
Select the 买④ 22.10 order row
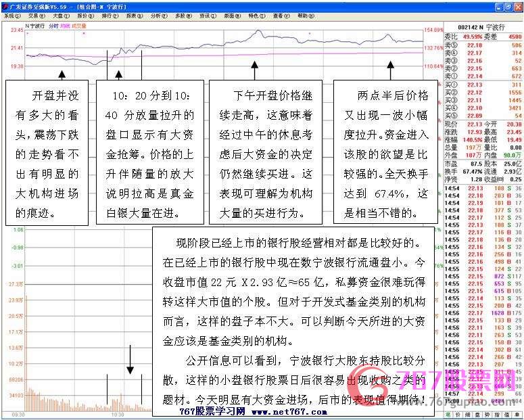click(x=483, y=108)
